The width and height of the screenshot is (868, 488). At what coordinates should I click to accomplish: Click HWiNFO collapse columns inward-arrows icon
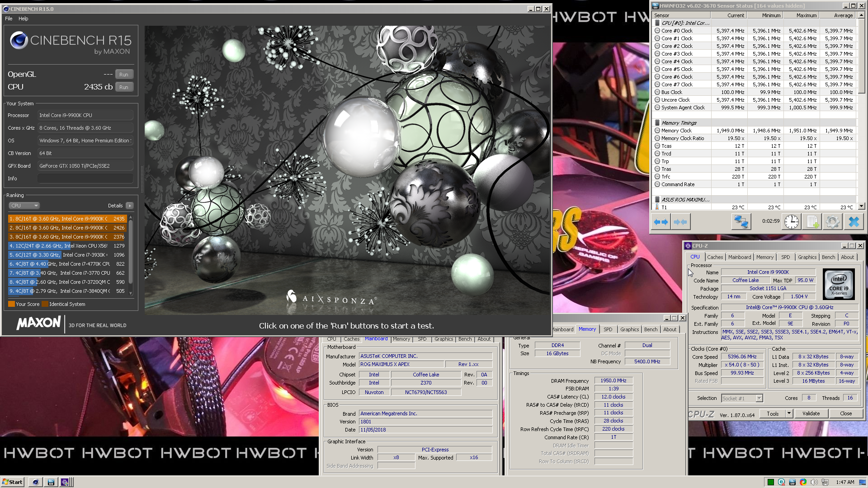(x=680, y=222)
